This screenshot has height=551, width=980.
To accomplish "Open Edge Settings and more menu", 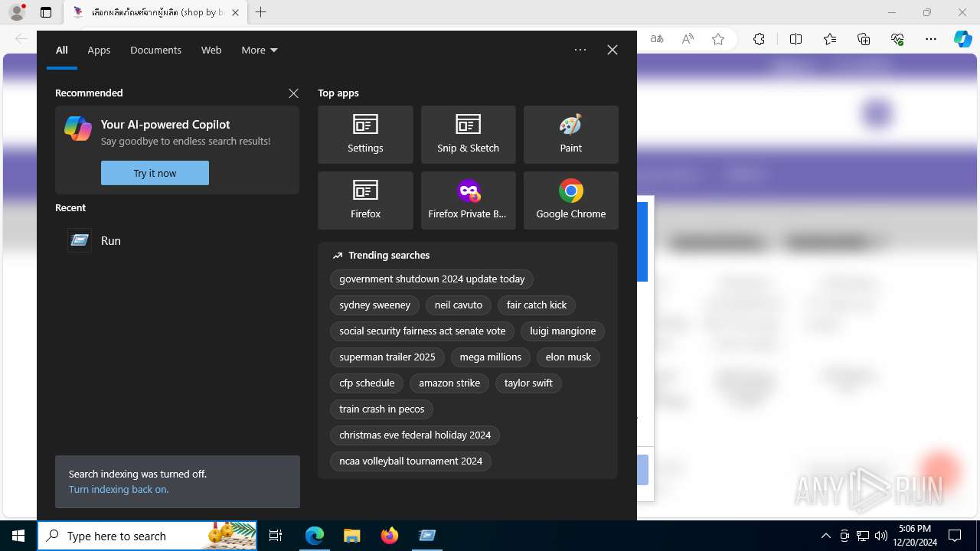I will click(x=931, y=39).
